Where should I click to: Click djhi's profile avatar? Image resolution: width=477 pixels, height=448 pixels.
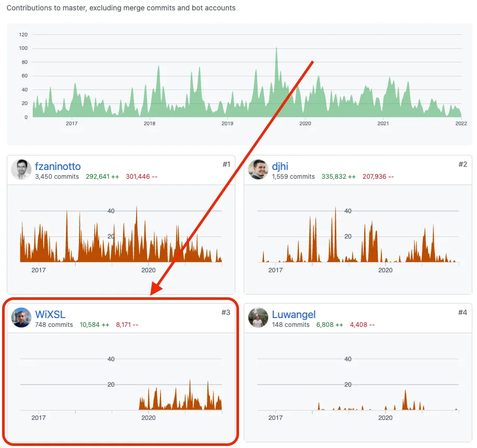click(258, 170)
